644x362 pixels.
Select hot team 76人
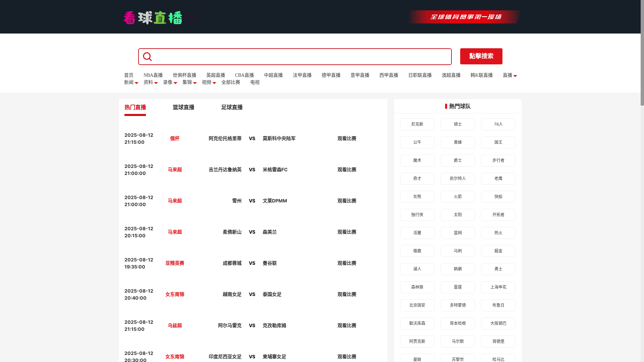(x=498, y=124)
